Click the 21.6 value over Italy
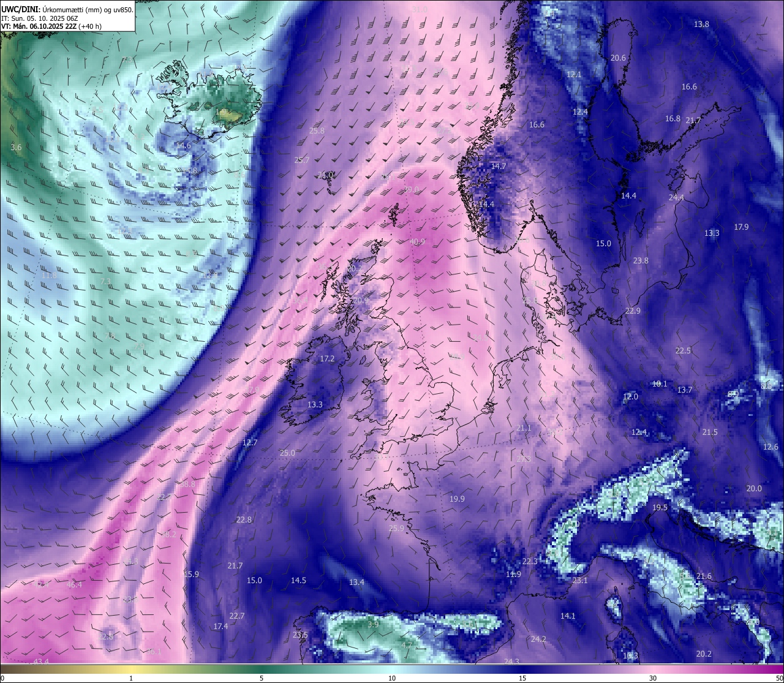 tap(704, 576)
